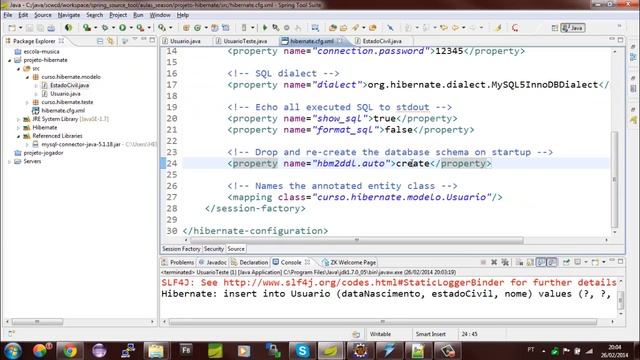Switch to Javadoc view tab
The image size is (640, 360).
(213, 262)
